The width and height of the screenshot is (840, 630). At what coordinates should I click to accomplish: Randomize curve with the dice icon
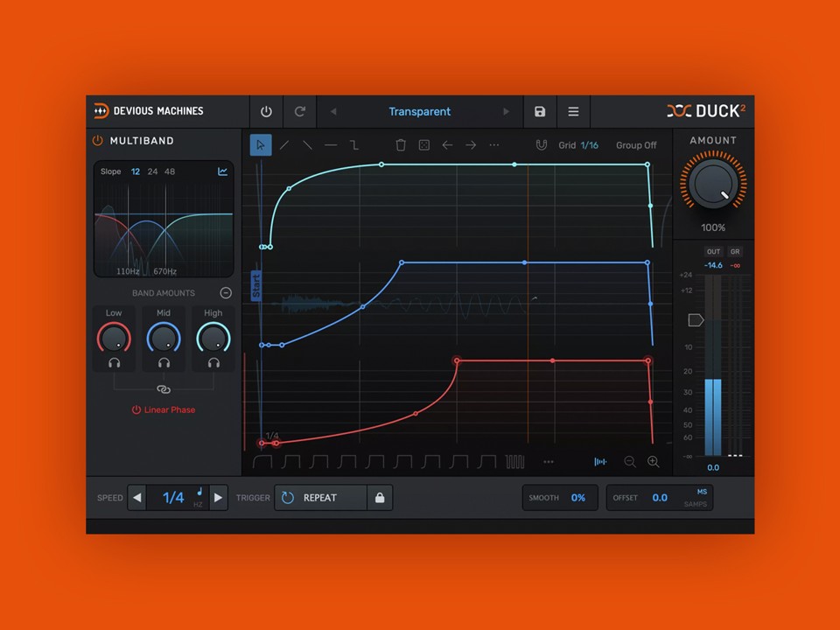pyautogui.click(x=423, y=145)
